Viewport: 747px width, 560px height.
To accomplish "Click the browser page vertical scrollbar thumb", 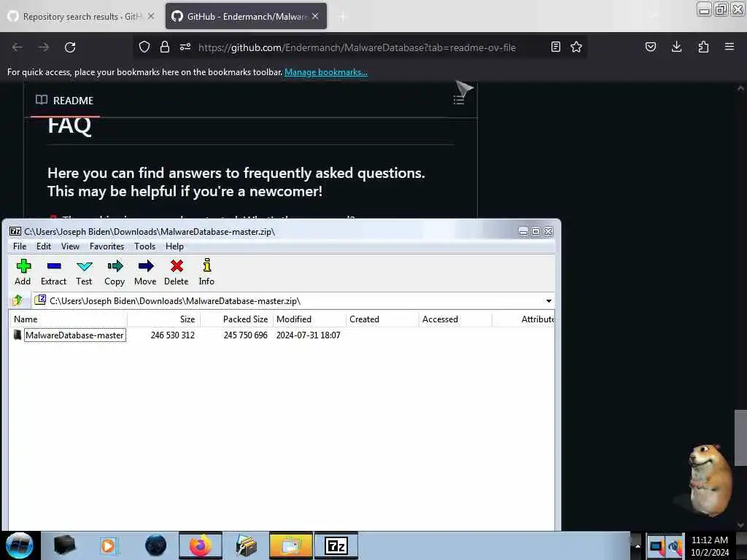I will pos(740,437).
